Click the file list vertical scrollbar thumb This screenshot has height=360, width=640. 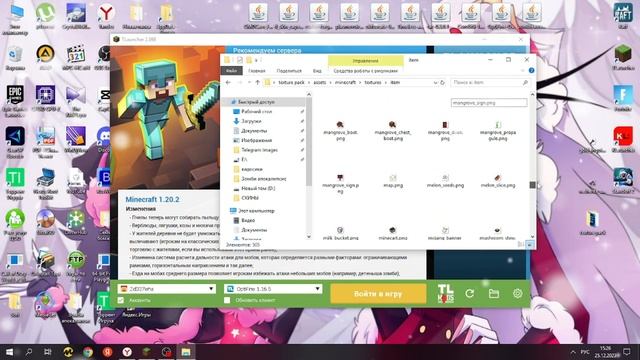pos(532,185)
